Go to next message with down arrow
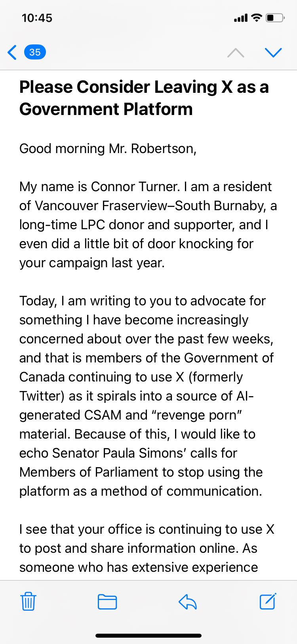The height and width of the screenshot is (644, 297). 273,53
